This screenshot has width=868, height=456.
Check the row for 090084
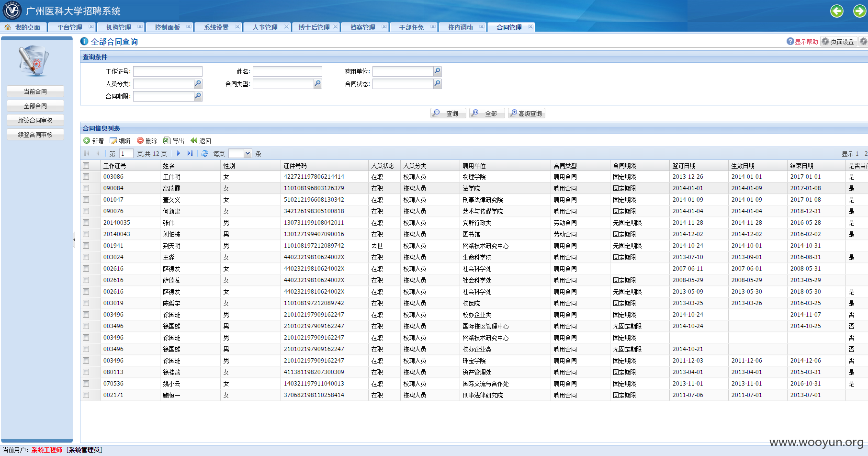tap(86, 188)
